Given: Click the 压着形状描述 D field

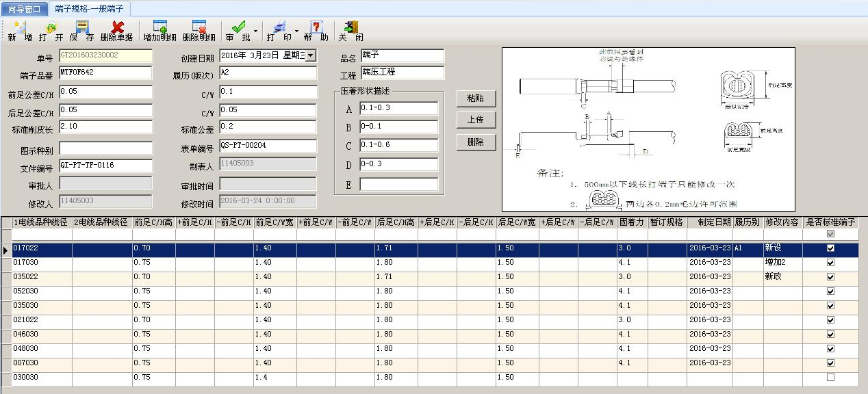Looking at the screenshot, I should tap(398, 164).
